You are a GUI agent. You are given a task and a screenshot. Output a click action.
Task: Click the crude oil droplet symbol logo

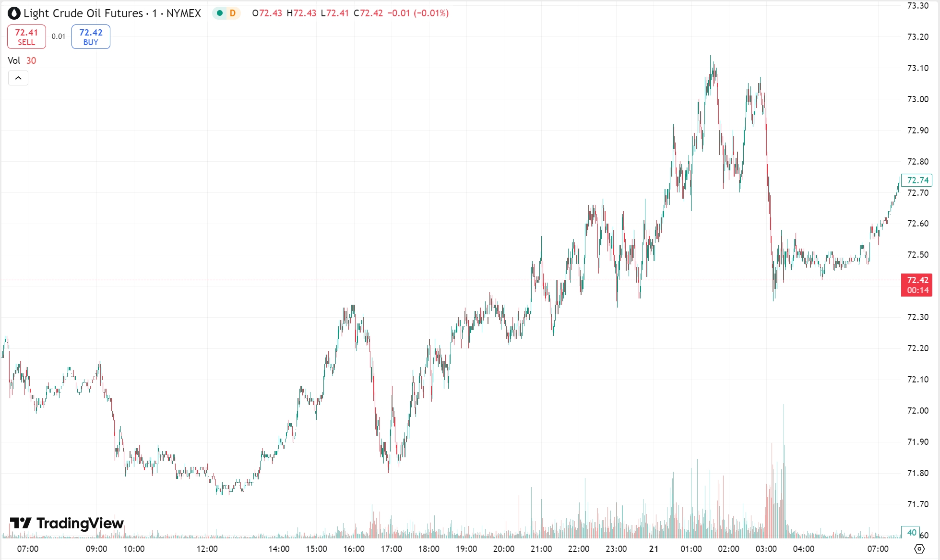[13, 13]
